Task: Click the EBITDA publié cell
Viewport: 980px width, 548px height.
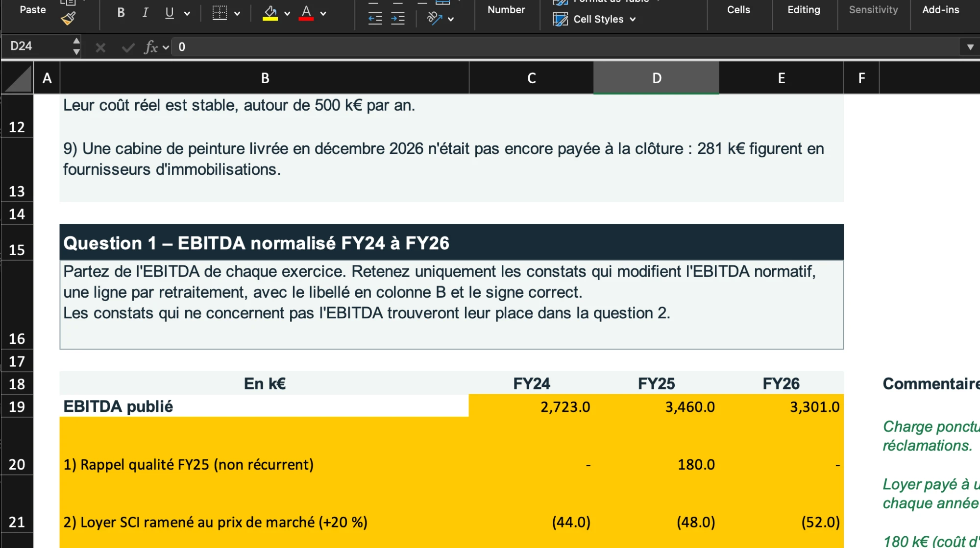Action: pos(264,406)
